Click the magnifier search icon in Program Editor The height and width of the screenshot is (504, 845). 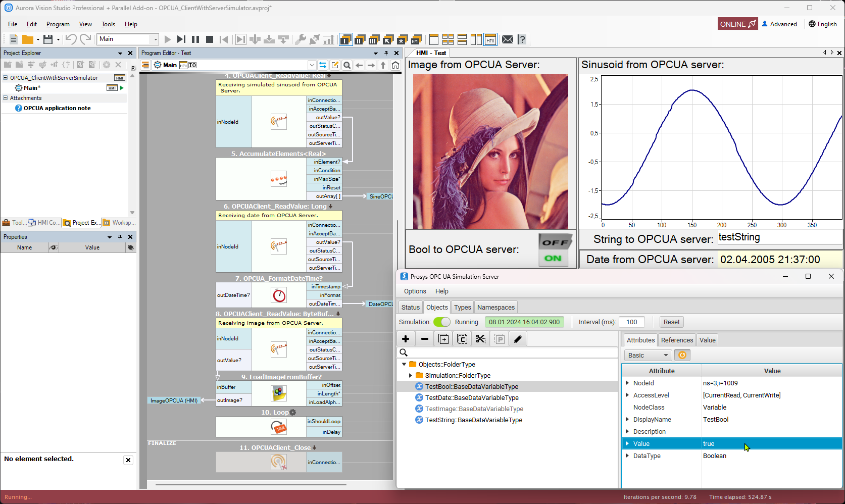tap(347, 65)
